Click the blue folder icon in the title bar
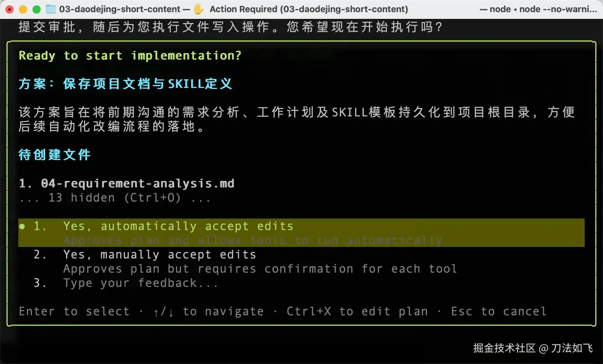The height and width of the screenshot is (364, 603). 51,9
